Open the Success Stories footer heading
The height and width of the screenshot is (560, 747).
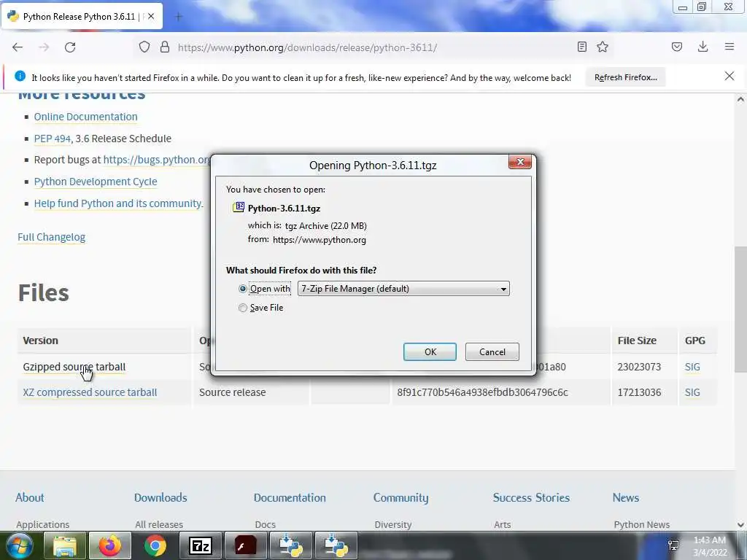pos(531,497)
